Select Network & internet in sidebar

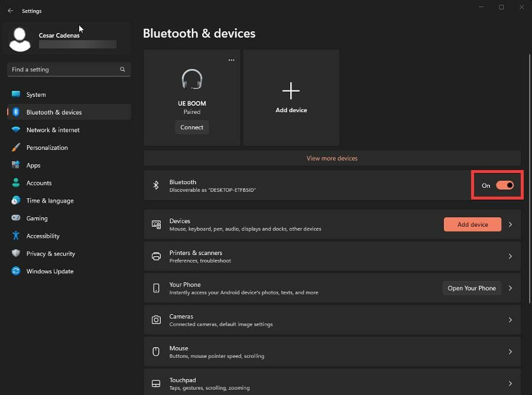point(69,130)
